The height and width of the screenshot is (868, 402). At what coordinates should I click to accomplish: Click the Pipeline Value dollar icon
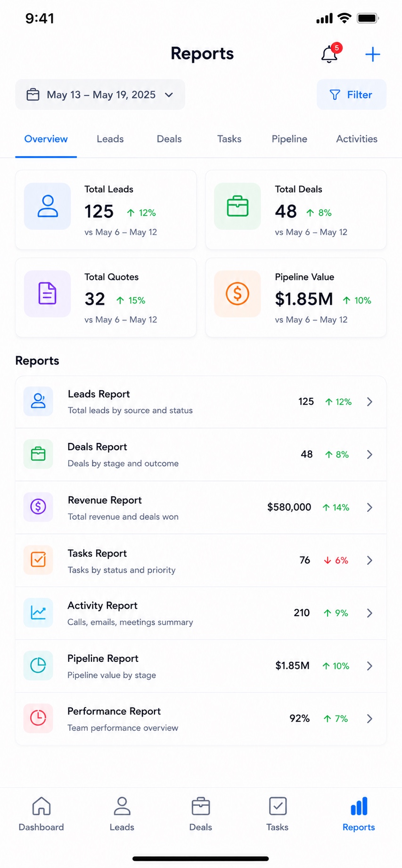click(238, 294)
